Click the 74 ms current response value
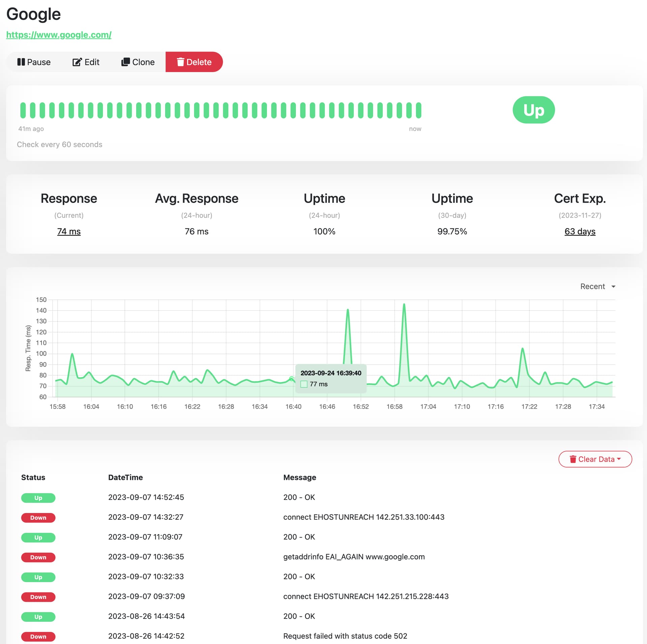Viewport: 647px width, 644px height. [x=69, y=232]
